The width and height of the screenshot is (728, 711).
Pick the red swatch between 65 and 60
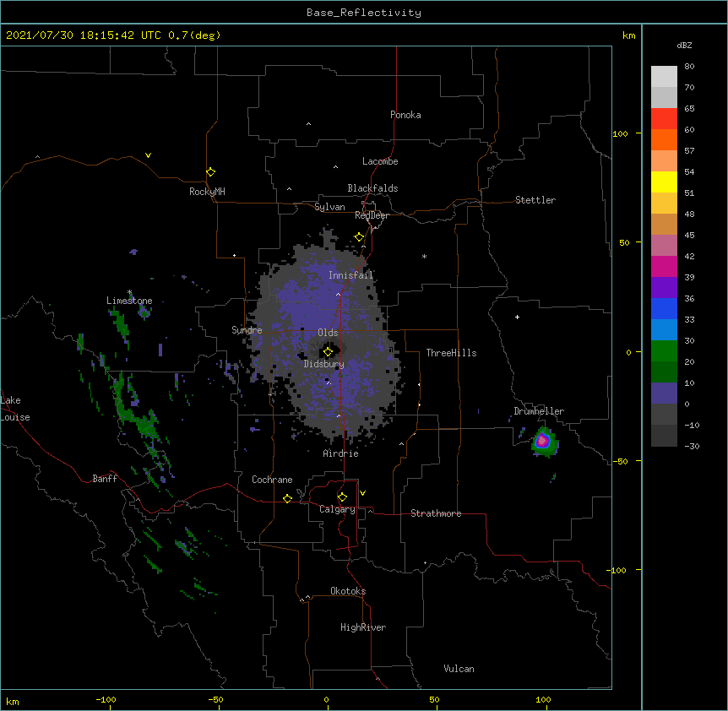click(664, 119)
